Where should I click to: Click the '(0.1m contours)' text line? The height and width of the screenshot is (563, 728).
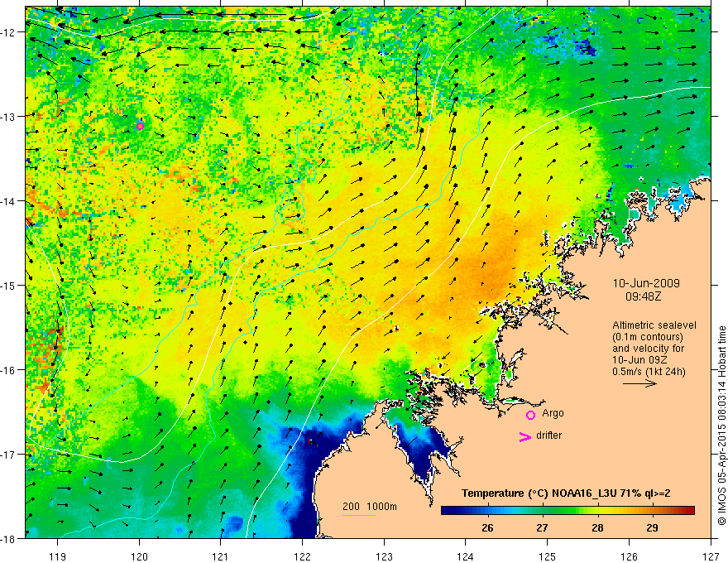648,337
